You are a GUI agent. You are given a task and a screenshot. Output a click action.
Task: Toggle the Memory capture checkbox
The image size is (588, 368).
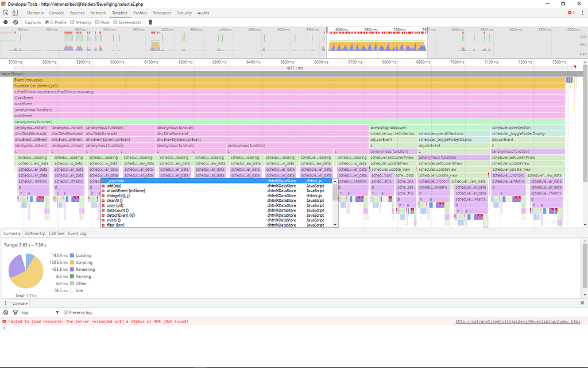72,22
